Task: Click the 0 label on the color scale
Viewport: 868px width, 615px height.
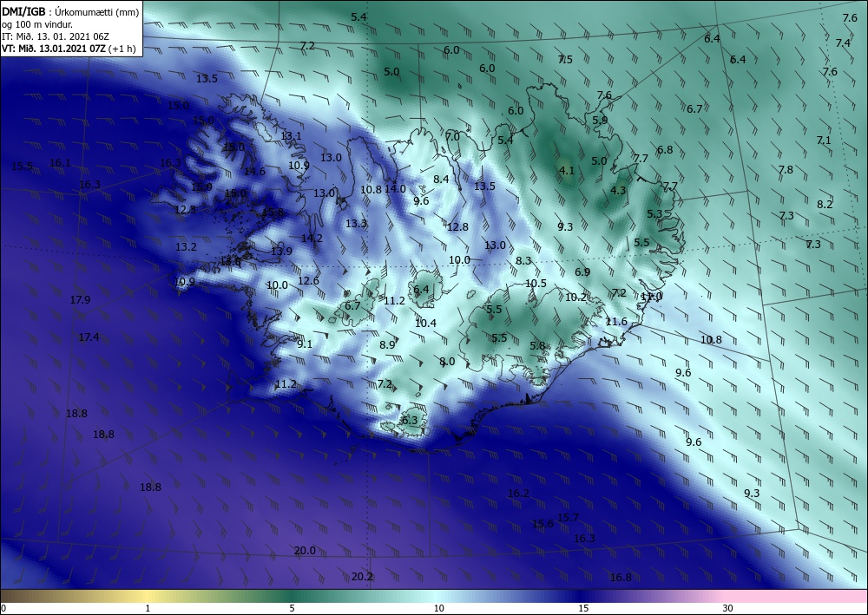Action: coord(3,608)
